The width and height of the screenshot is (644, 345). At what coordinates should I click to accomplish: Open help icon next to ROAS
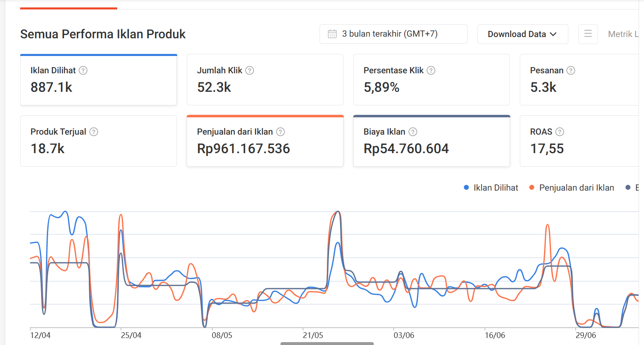[x=560, y=132]
